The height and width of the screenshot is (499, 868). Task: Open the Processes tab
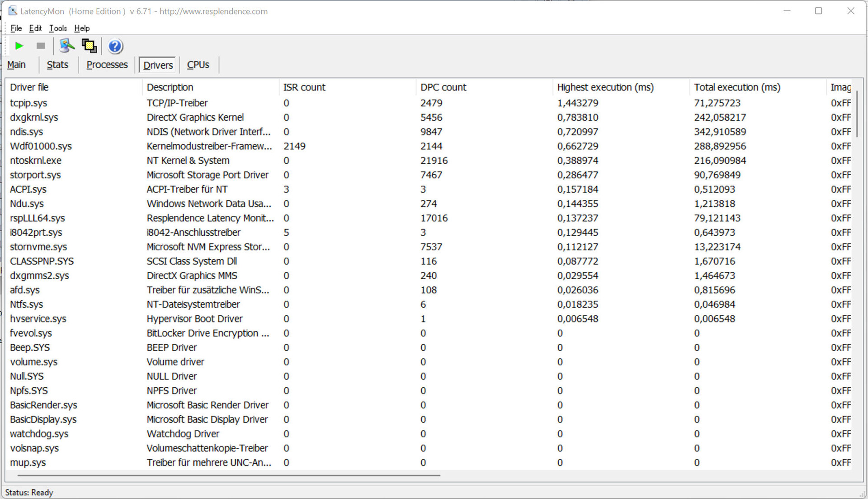[107, 65]
